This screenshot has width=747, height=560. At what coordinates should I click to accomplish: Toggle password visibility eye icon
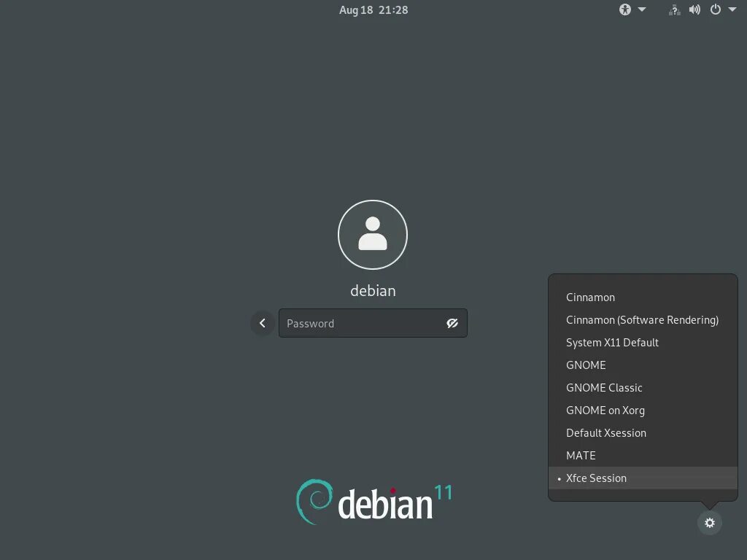point(452,323)
